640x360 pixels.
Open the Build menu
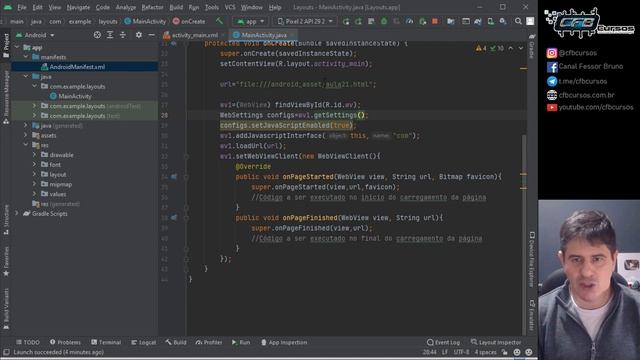[x=176, y=7]
